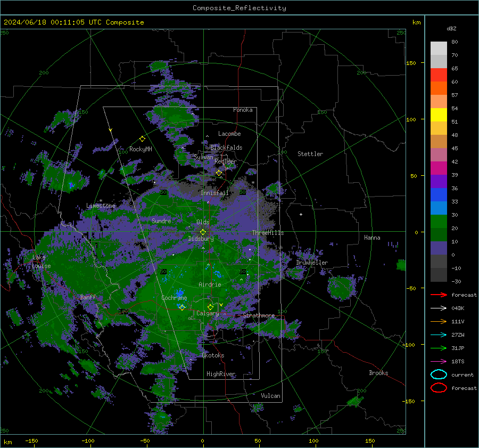Click the white 04DK arrow legend icon
Image resolution: width=479 pixels, height=448 pixels.
pyautogui.click(x=439, y=308)
